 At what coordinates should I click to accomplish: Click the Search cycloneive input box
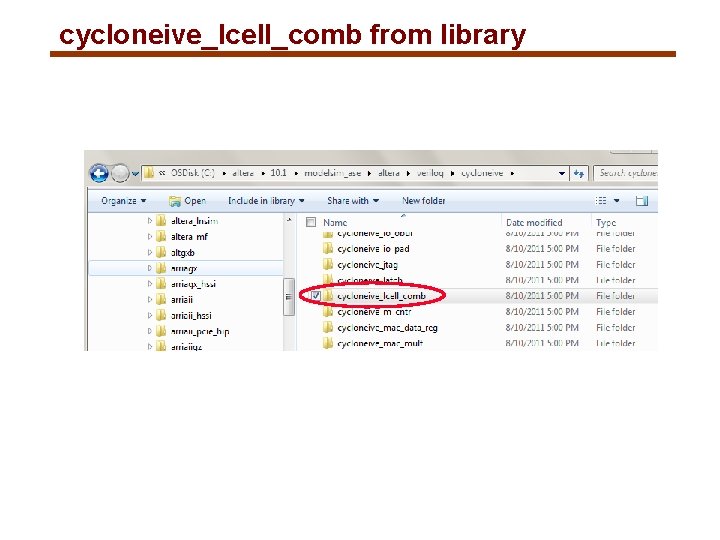(x=626, y=173)
